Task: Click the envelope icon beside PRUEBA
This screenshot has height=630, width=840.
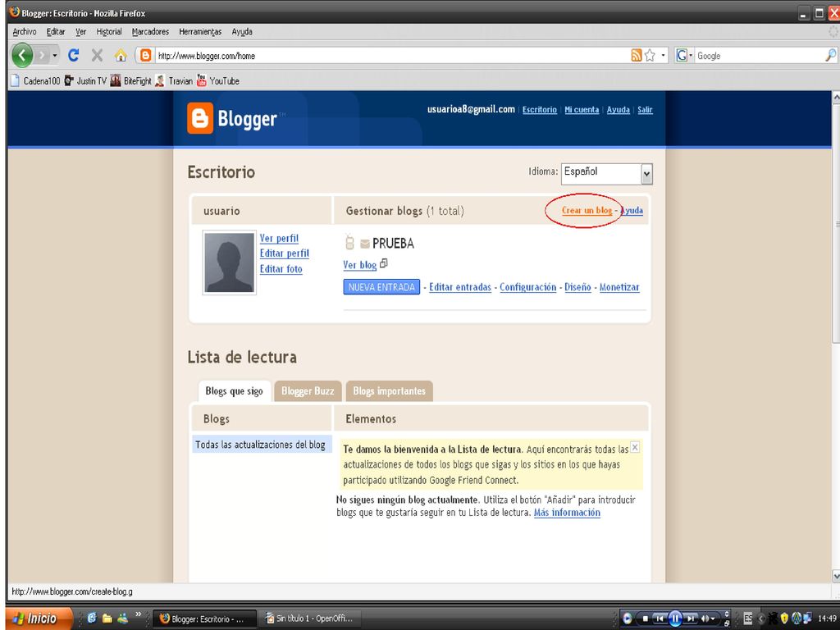Action: [365, 244]
